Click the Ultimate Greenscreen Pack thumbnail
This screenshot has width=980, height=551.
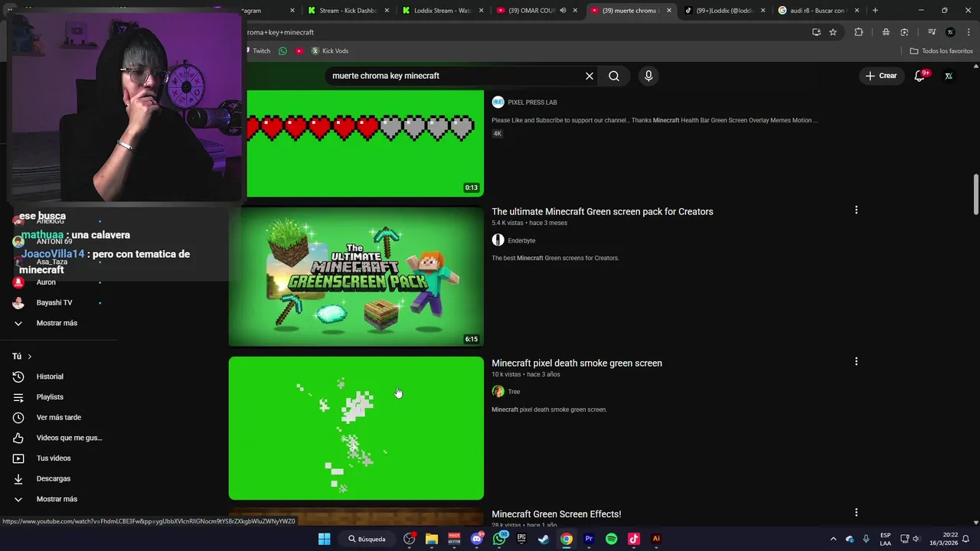click(356, 276)
